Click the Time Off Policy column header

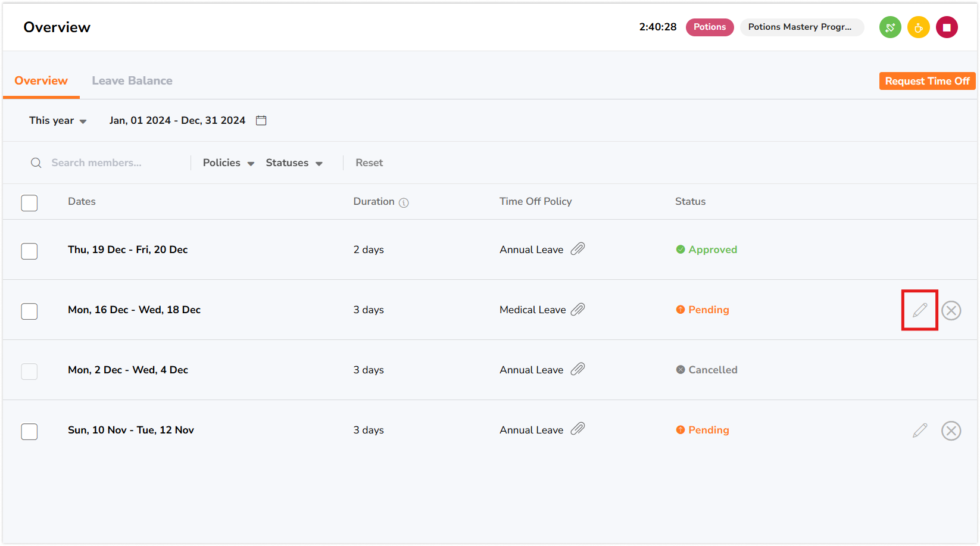click(x=536, y=201)
